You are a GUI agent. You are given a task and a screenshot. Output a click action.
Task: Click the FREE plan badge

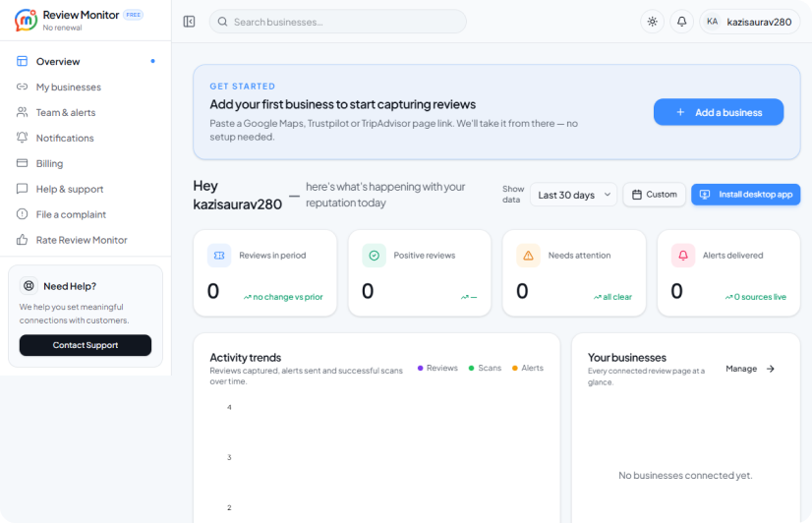point(133,15)
